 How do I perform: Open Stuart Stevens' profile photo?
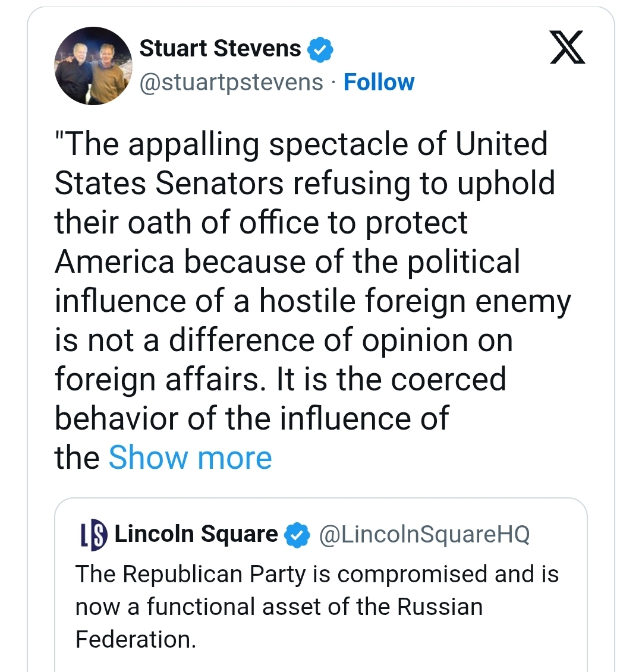coord(93,65)
